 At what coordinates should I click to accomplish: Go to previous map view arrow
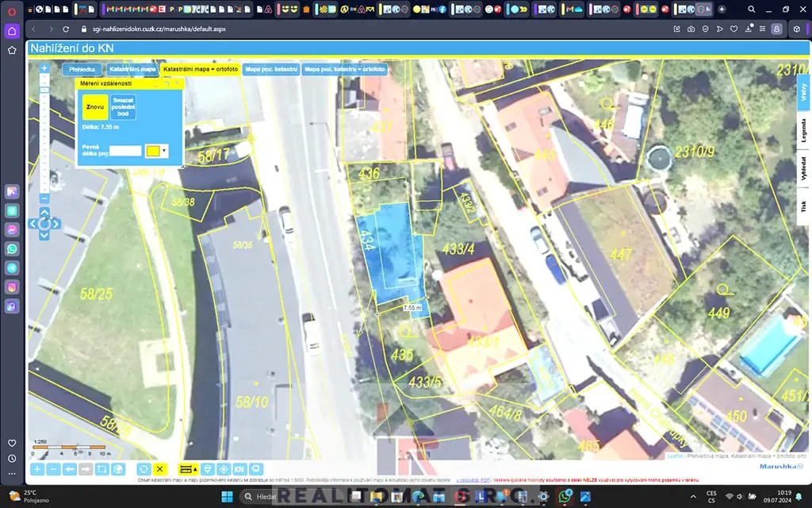(70, 469)
